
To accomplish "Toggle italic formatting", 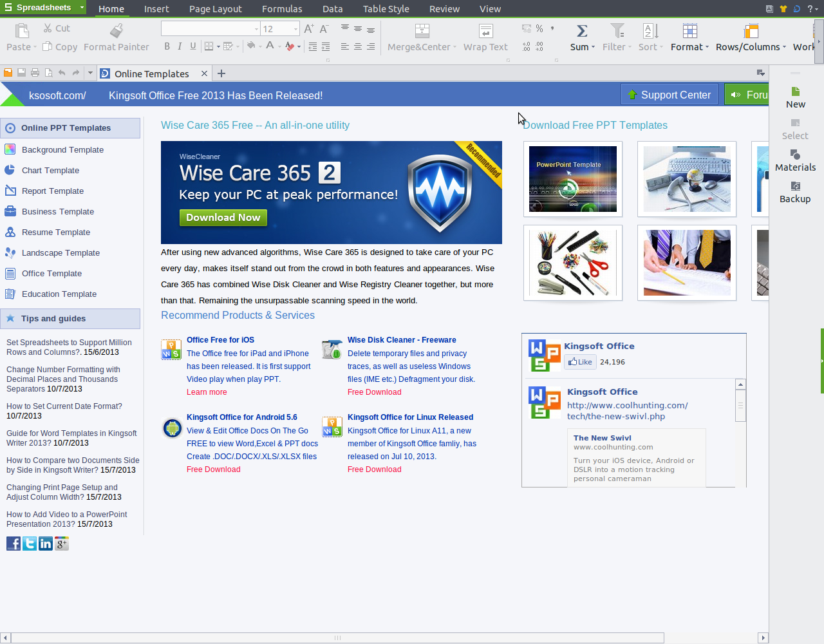I will click(x=180, y=46).
